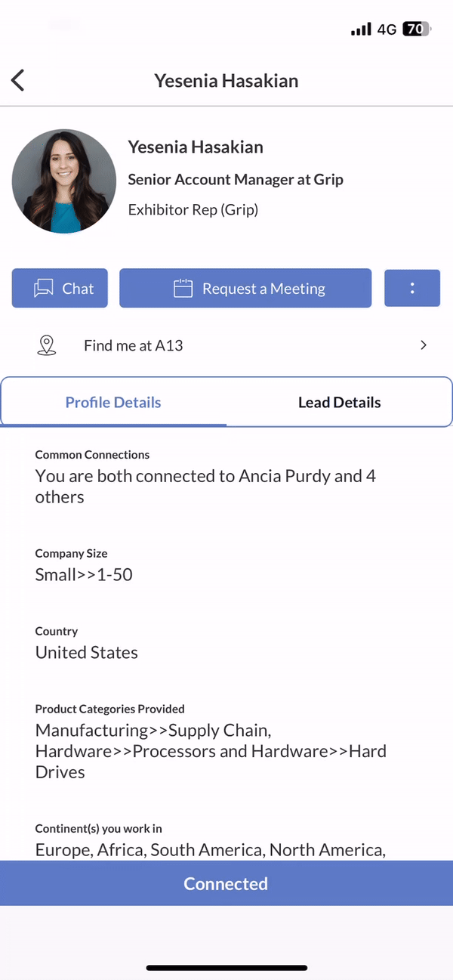
Task: Tap the calendar icon in Request a Meeting
Action: (x=183, y=289)
